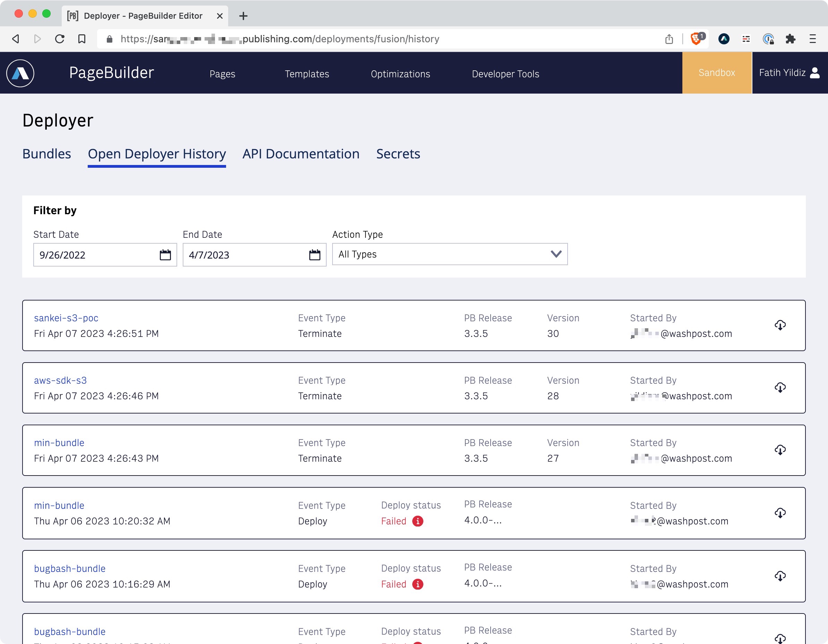The image size is (828, 644).
Task: Click the Start Date field showing 9/26/2022
Action: coord(105,255)
